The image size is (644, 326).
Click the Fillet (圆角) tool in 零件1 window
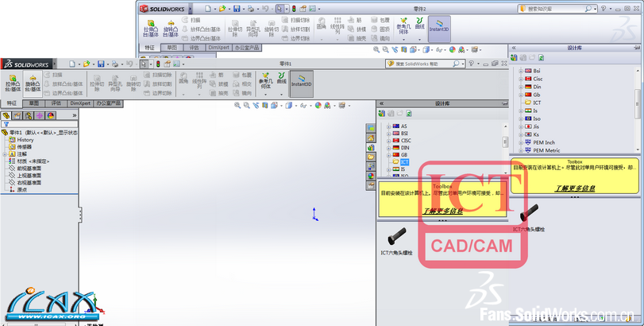(183, 78)
